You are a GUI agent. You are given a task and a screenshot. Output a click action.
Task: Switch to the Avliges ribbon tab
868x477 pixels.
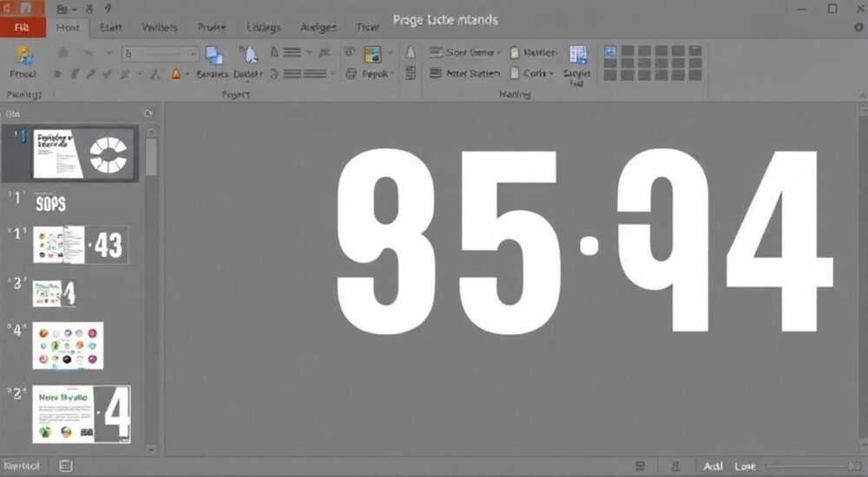(319, 28)
